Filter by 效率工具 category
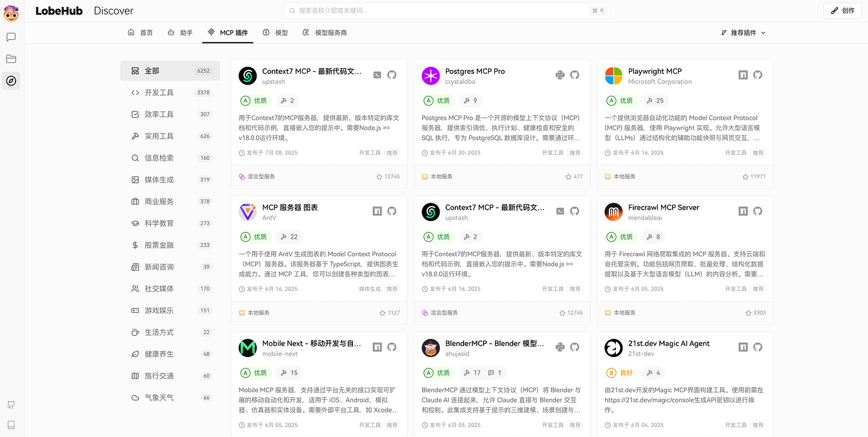Screen dimensions: 868x437 (170, 115)
